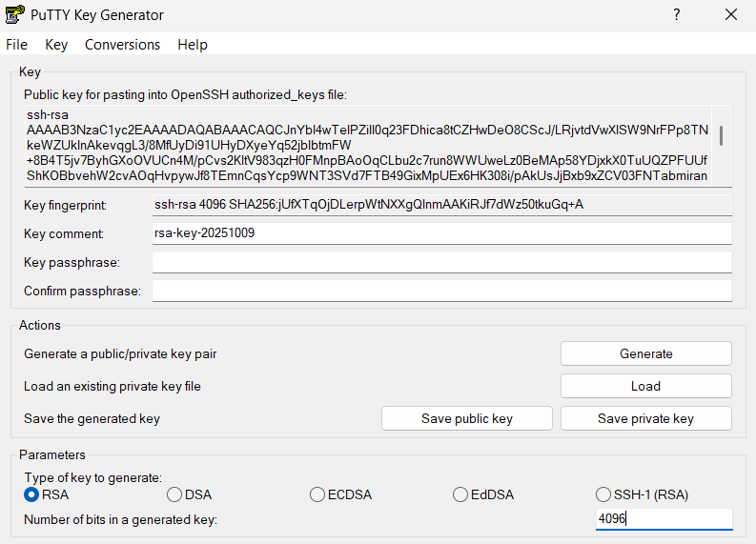756x544 pixels.
Task: Click the 'Confirm passphrase:' label
Action: pos(82,291)
